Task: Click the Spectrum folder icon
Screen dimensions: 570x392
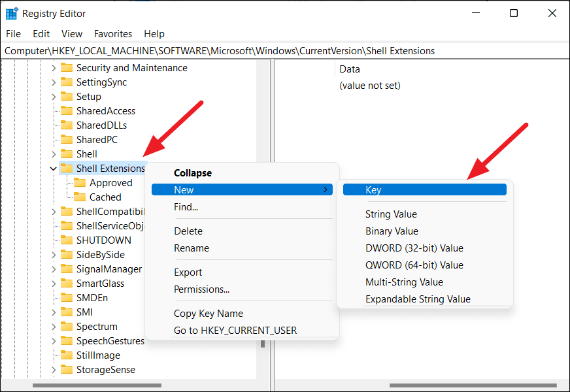Action: coord(67,326)
